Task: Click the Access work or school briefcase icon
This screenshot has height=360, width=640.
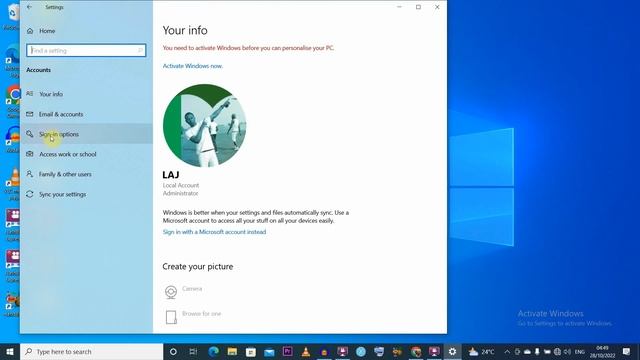Action: click(x=30, y=154)
